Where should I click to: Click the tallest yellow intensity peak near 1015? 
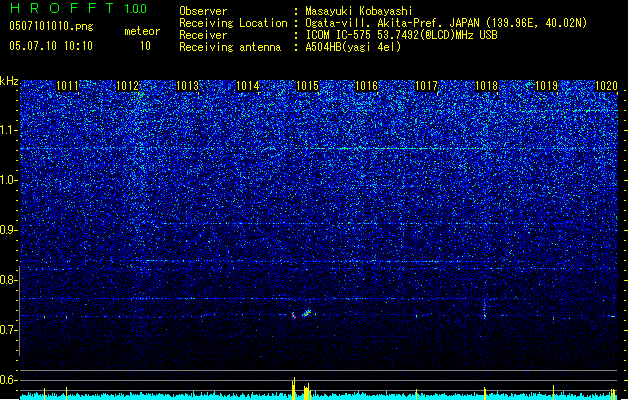[x=294, y=388]
